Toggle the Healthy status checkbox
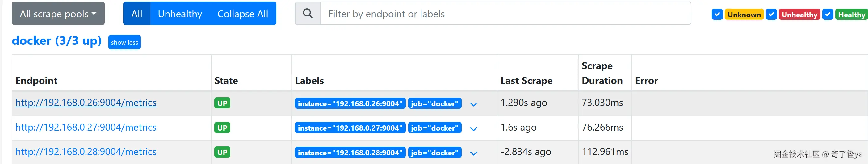Viewport: 868px width, 164px height. pyautogui.click(x=828, y=15)
